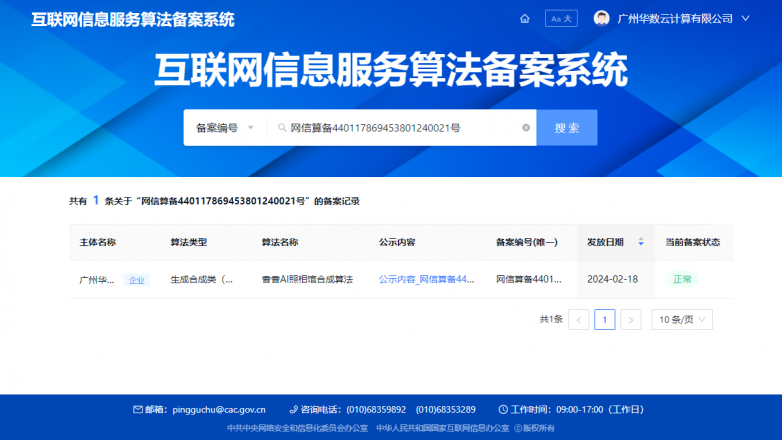
Task: Click the 企业 tag in the result row
Action: coord(136,280)
